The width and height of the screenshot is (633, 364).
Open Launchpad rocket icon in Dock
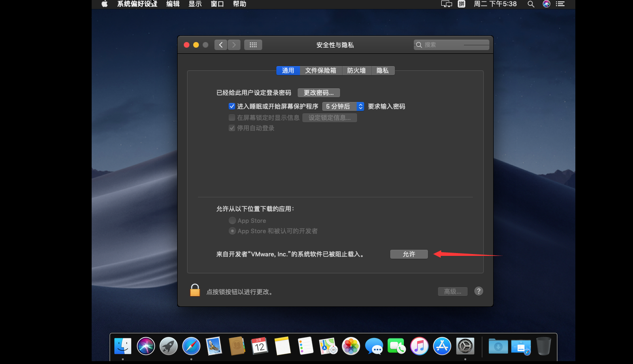point(169,346)
